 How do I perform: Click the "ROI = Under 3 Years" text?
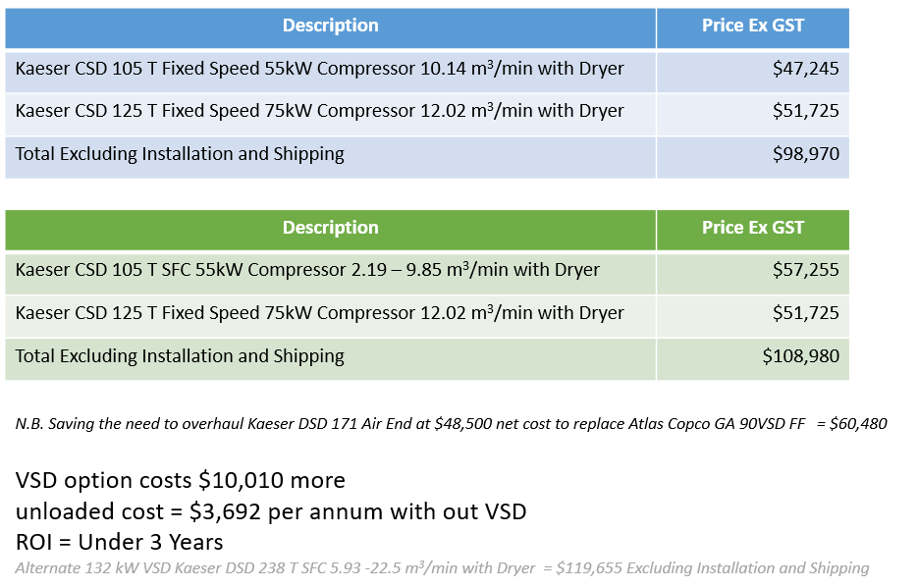tap(120, 541)
